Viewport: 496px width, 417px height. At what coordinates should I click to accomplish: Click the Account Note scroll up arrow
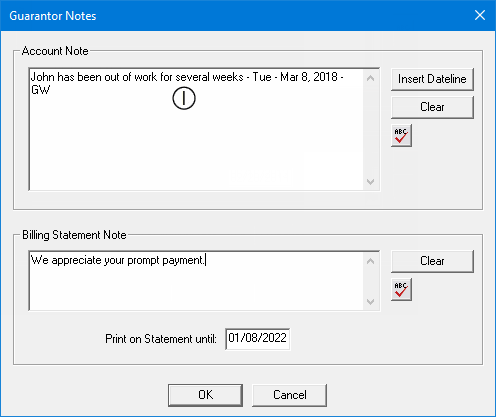[x=370, y=78]
